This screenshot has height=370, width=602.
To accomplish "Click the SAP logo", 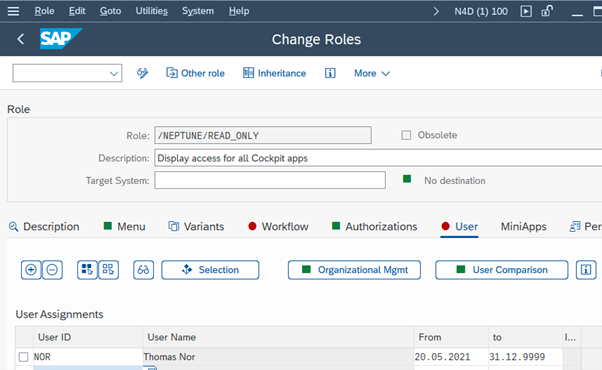I will coord(61,38).
